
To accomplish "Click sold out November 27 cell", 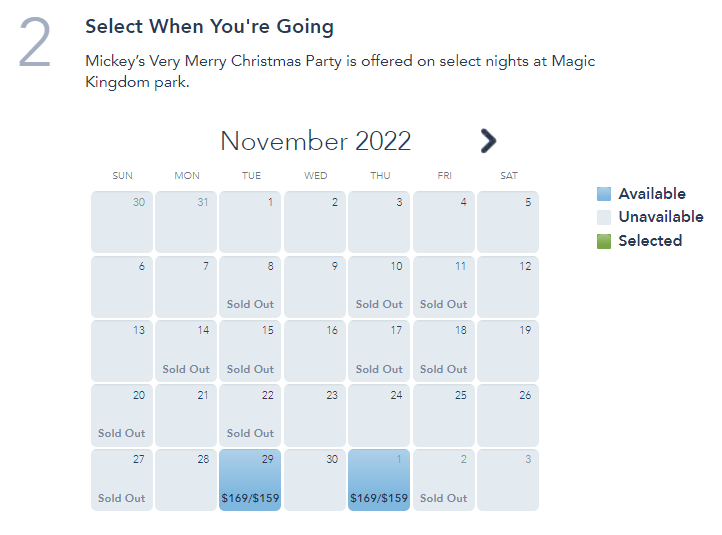I will pos(122,480).
